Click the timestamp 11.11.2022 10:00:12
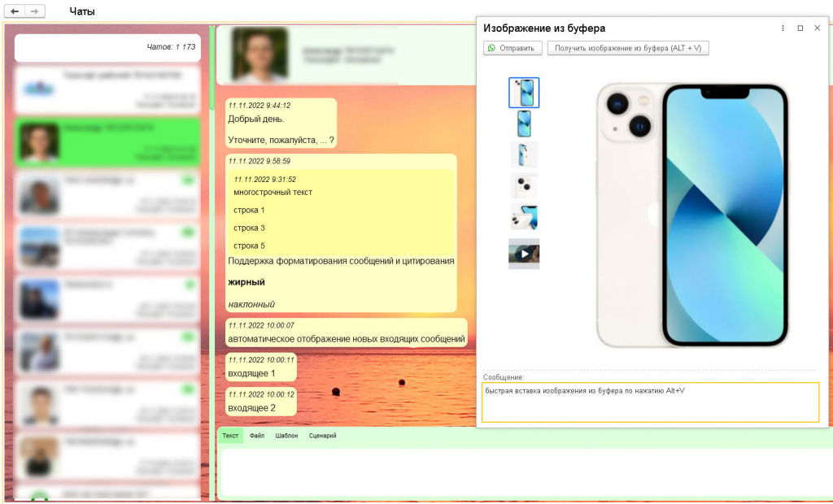 (x=261, y=394)
